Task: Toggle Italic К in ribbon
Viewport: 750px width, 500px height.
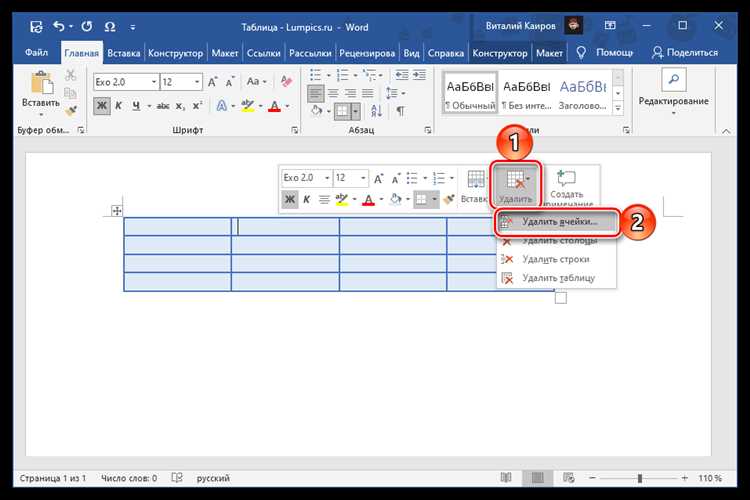Action: 119,106
